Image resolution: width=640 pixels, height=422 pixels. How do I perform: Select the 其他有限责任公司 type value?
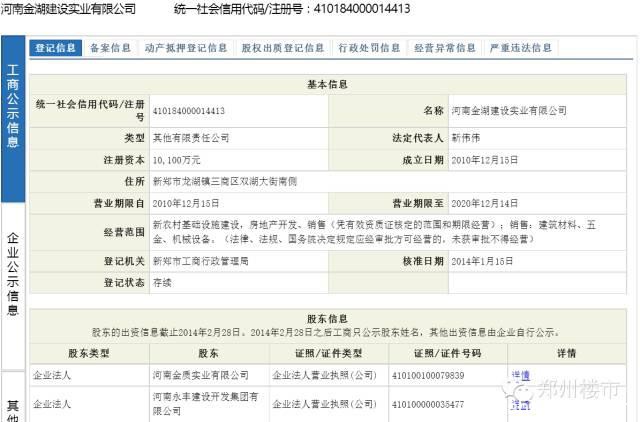click(191, 138)
